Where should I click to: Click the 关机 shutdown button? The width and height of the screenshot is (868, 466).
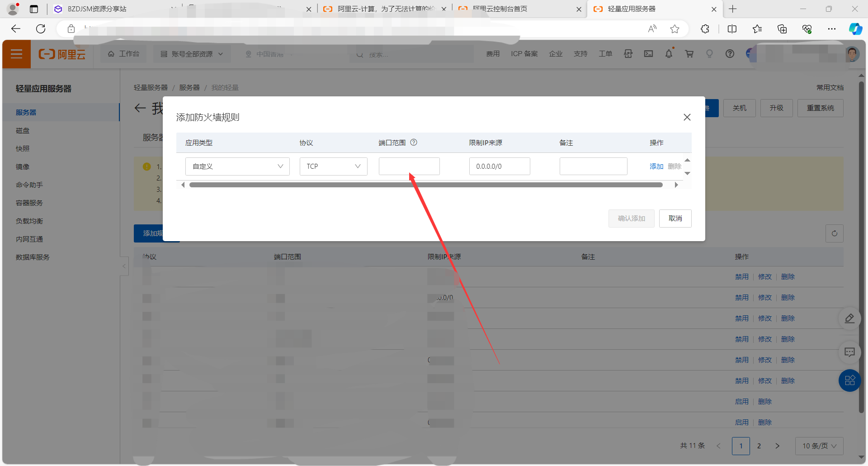740,108
